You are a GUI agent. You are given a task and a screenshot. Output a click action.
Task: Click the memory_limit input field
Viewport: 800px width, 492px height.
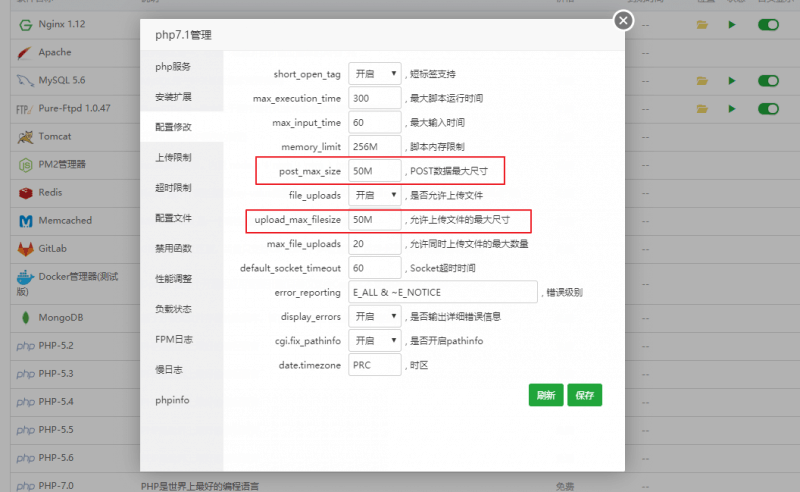click(x=375, y=146)
